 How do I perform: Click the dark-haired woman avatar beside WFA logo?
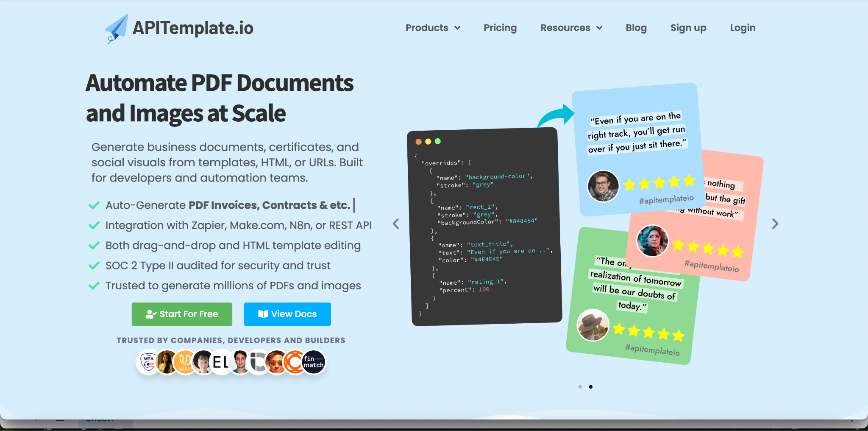tap(166, 362)
